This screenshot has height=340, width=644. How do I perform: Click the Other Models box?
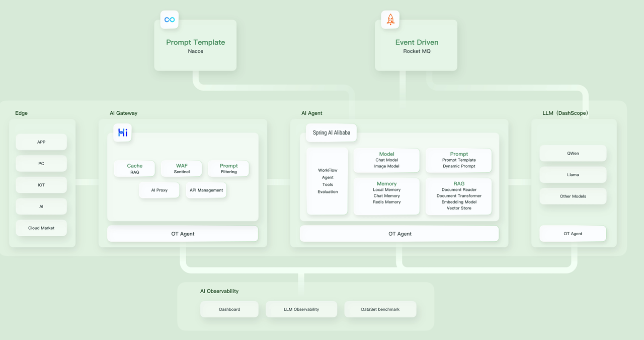pyautogui.click(x=573, y=196)
